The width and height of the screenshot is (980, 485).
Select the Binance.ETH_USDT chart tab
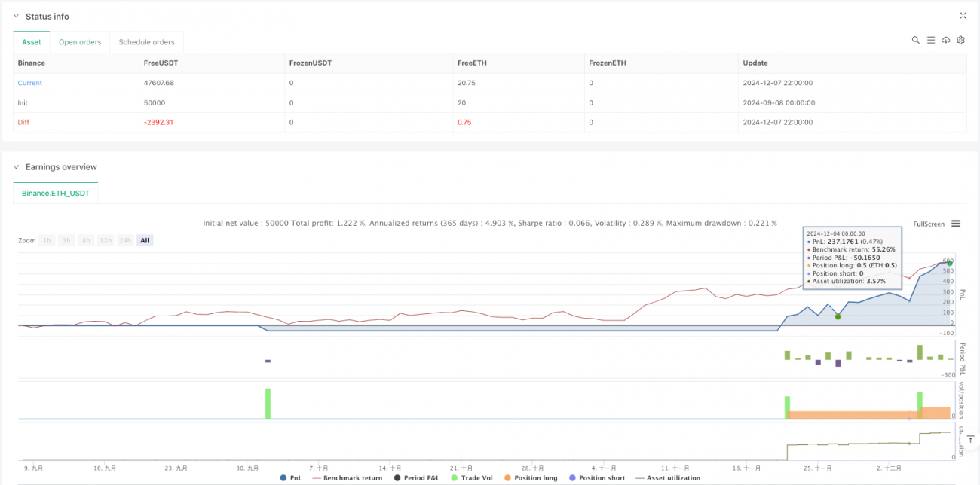(x=56, y=194)
